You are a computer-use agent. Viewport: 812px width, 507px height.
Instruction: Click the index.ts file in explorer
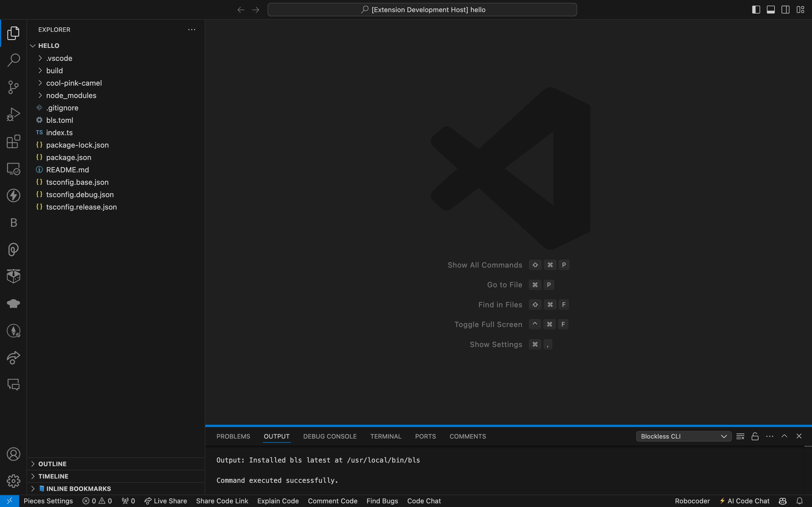click(x=59, y=133)
